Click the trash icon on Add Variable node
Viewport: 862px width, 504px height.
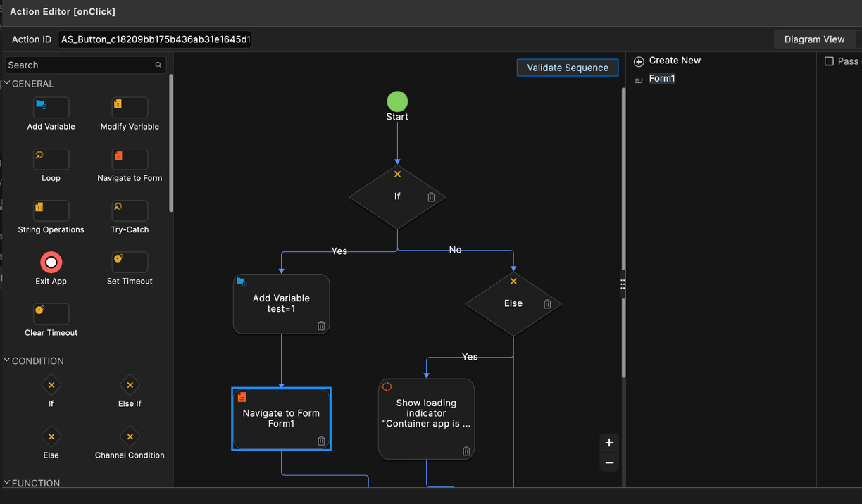[x=321, y=326]
